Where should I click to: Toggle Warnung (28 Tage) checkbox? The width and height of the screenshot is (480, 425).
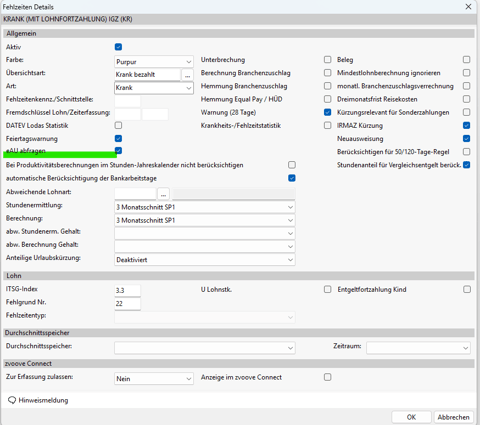328,112
